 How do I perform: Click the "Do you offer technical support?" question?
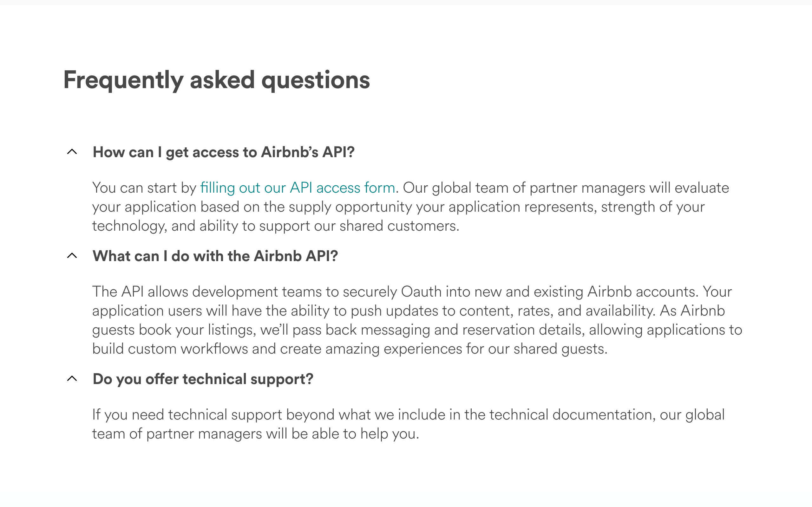point(202,379)
